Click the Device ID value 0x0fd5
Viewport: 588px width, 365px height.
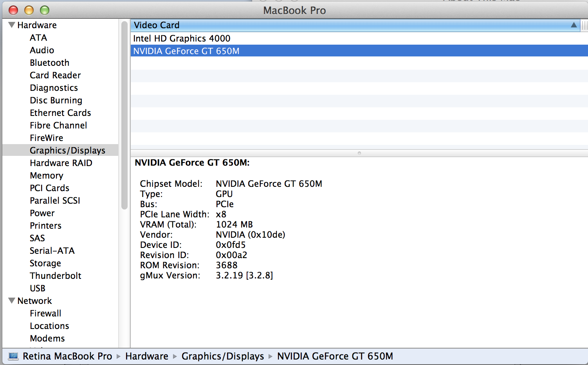(x=231, y=245)
